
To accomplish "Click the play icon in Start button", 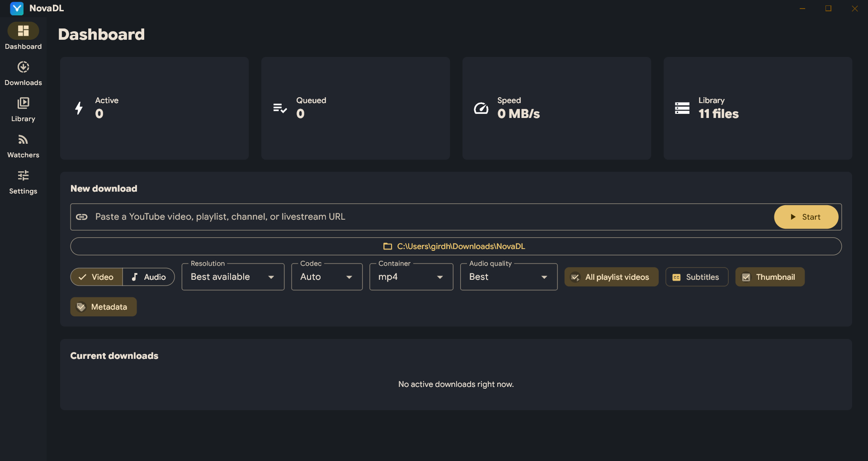I will (x=793, y=217).
